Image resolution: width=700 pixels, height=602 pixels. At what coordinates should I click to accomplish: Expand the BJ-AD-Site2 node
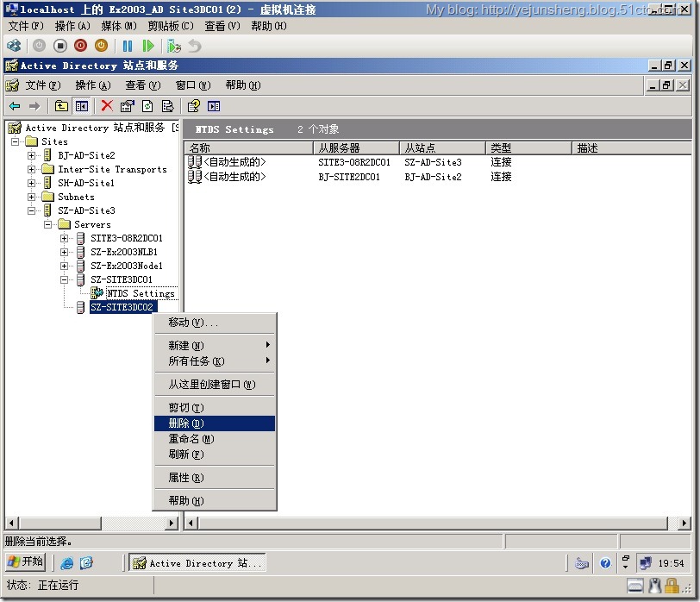click(31, 155)
